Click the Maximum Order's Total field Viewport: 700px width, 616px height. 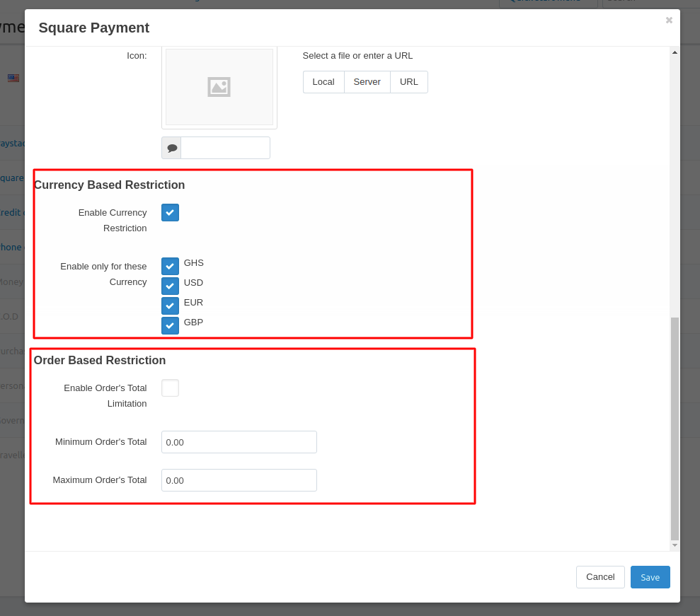tap(239, 480)
